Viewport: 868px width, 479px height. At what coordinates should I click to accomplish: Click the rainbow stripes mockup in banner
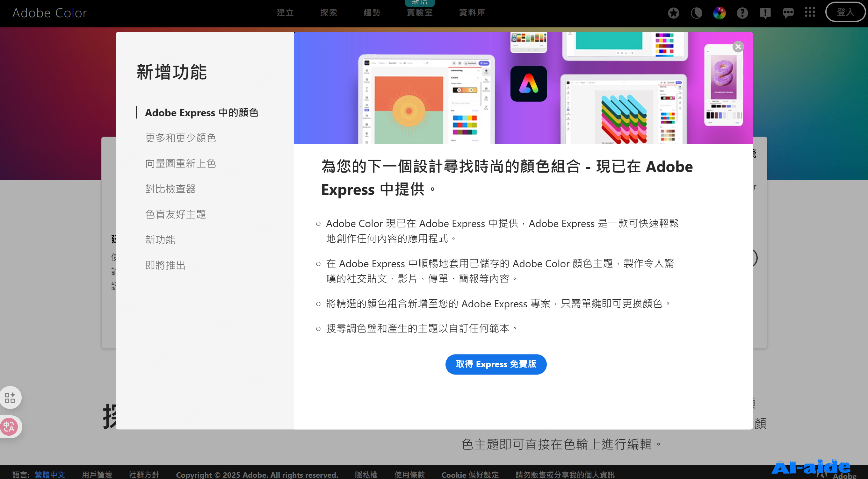click(x=624, y=119)
